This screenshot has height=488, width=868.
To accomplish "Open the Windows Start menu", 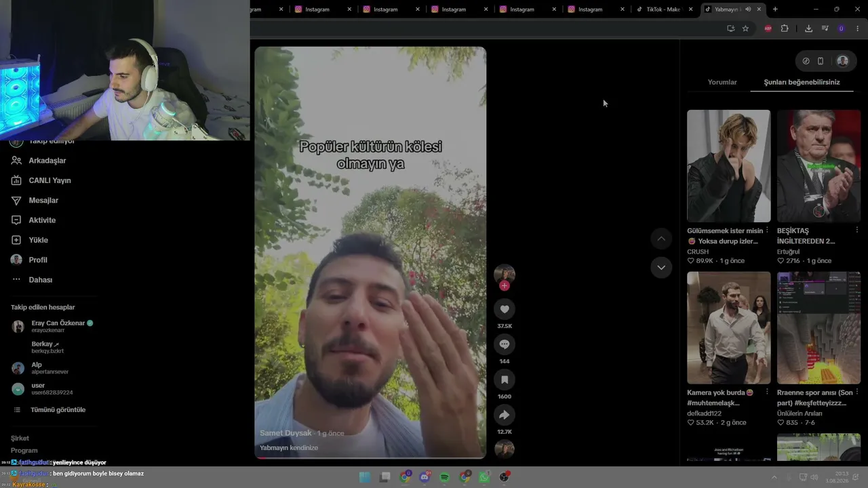I will tap(365, 477).
